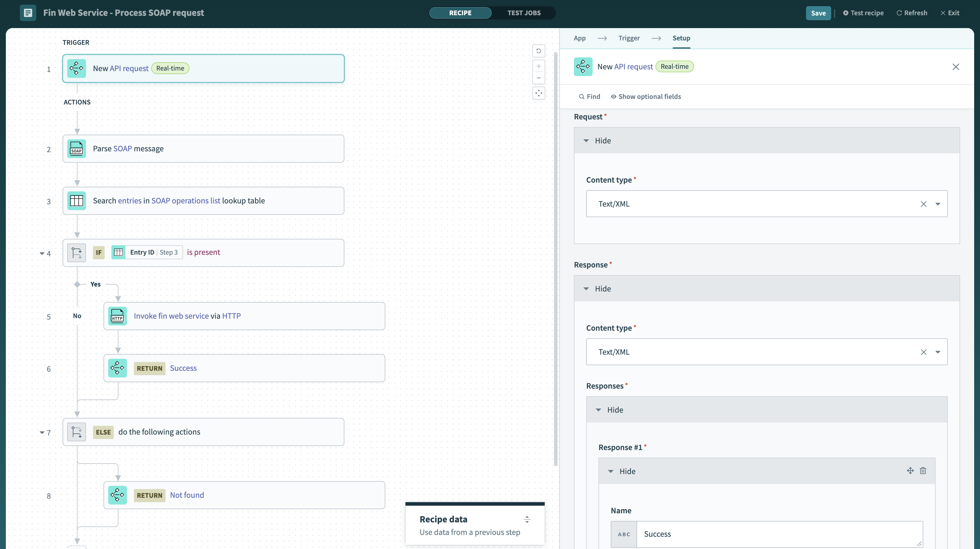Click the ELSE branch action icon
This screenshot has width=980, height=549.
coord(76,432)
